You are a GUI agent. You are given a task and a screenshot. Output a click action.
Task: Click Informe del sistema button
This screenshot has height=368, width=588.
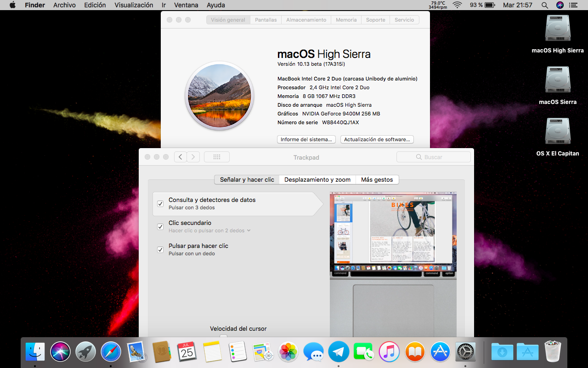tap(306, 139)
